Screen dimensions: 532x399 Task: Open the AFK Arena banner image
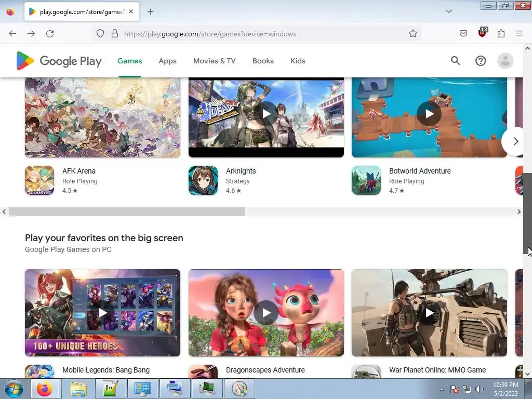pos(102,117)
